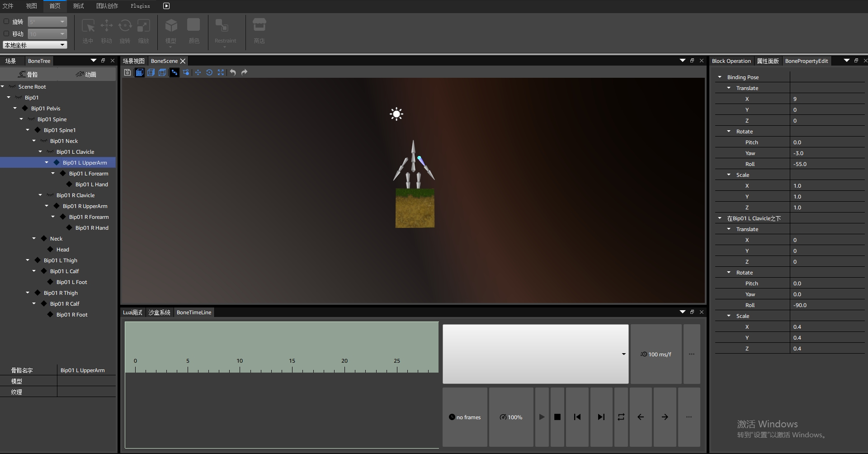Open the 本地坐标 coordinate dropdown

pyautogui.click(x=35, y=45)
